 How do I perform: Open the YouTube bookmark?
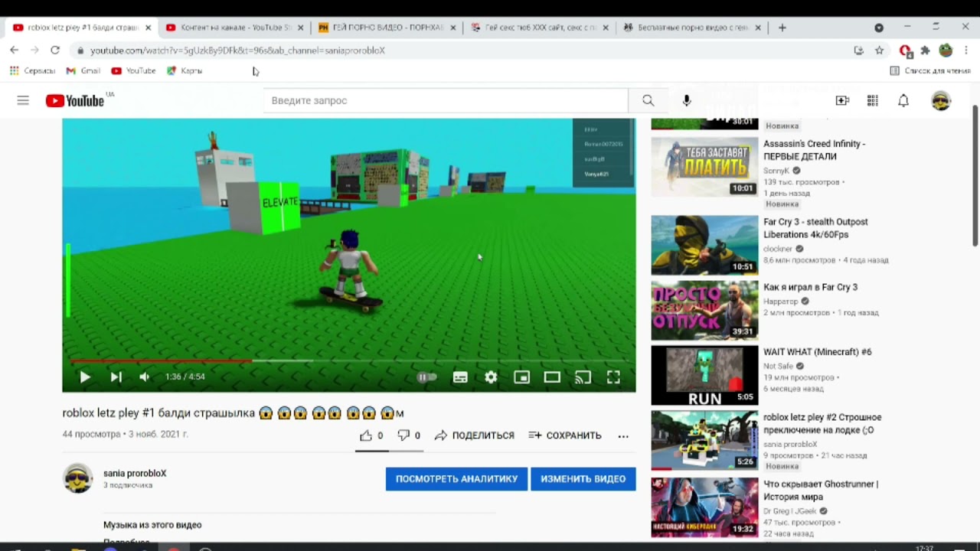pos(133,70)
